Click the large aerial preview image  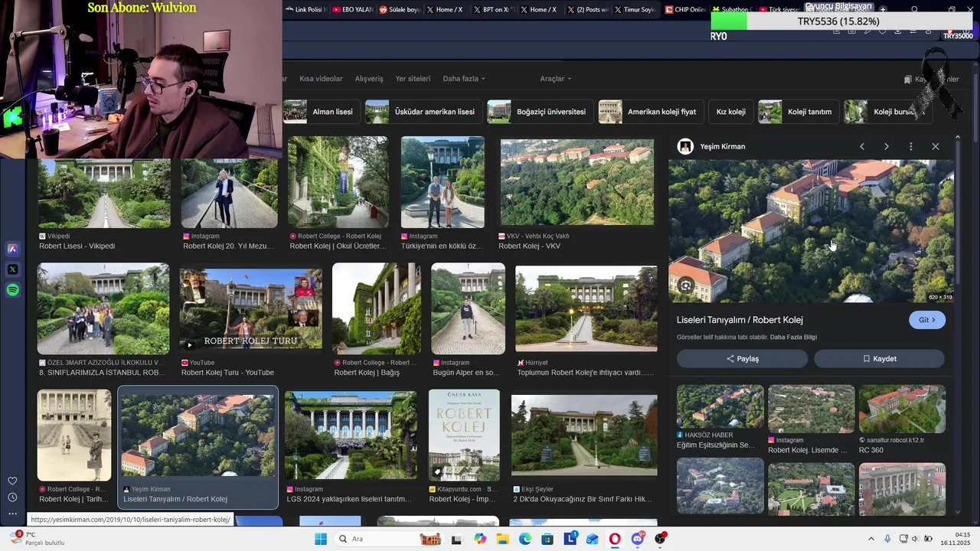tap(811, 231)
